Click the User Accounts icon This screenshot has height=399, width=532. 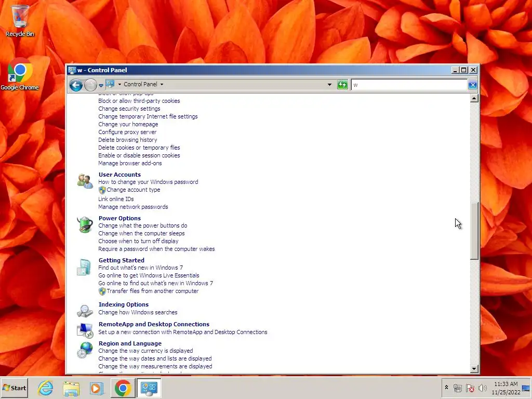(x=85, y=181)
